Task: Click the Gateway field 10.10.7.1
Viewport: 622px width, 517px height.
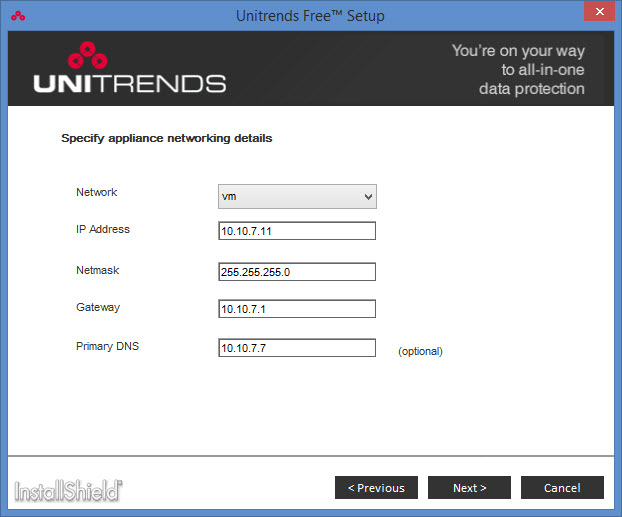Action: 297,309
